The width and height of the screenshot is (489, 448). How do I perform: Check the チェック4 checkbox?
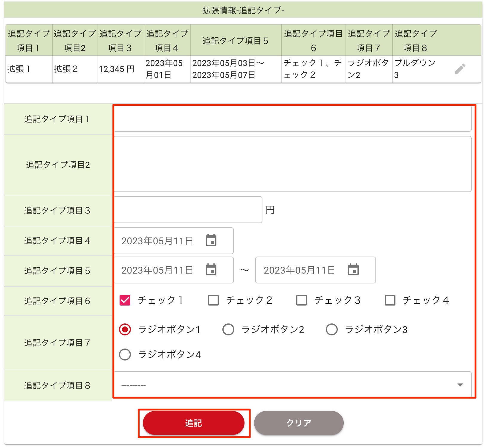(x=390, y=300)
